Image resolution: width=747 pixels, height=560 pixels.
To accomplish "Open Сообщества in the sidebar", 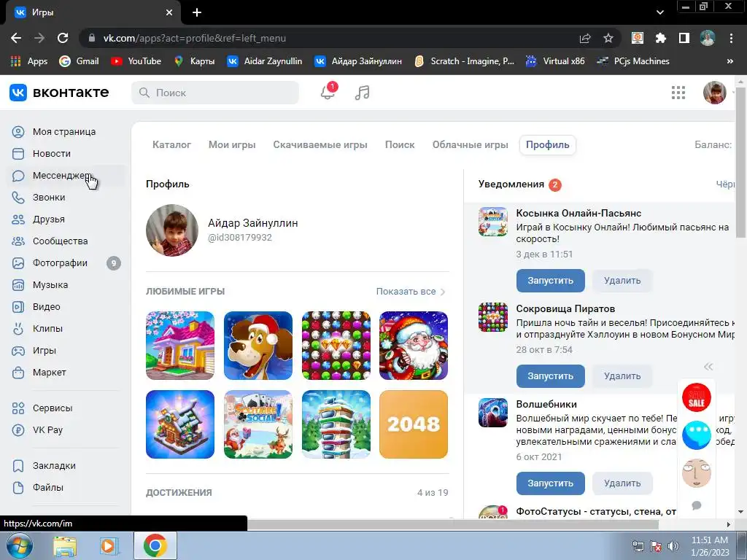I will pyautogui.click(x=60, y=241).
